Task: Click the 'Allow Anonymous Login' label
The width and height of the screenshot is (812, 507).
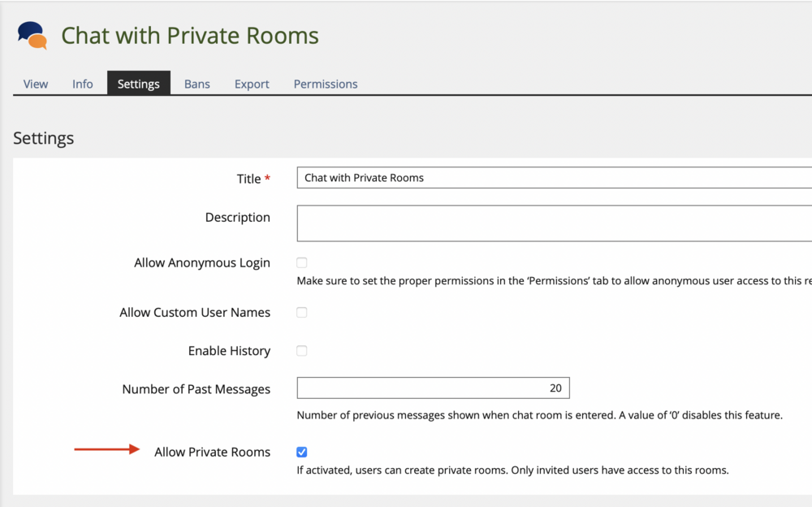Action: pyautogui.click(x=202, y=263)
